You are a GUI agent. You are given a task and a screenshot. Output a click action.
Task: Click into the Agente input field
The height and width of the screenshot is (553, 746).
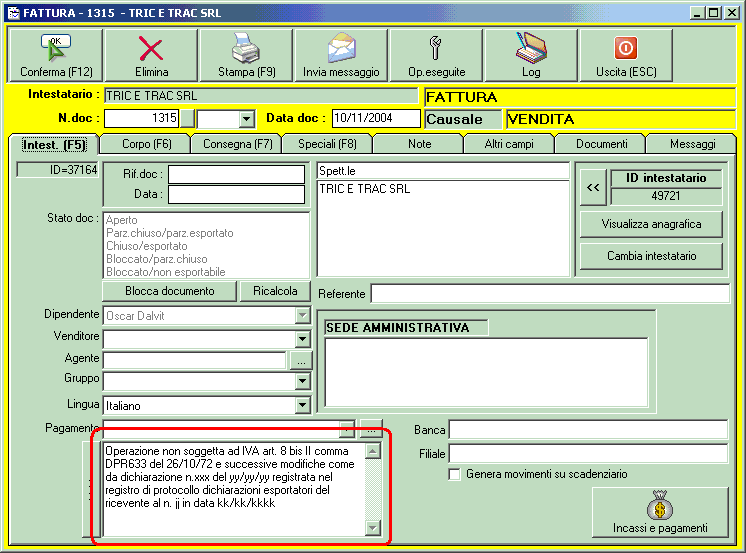click(195, 360)
